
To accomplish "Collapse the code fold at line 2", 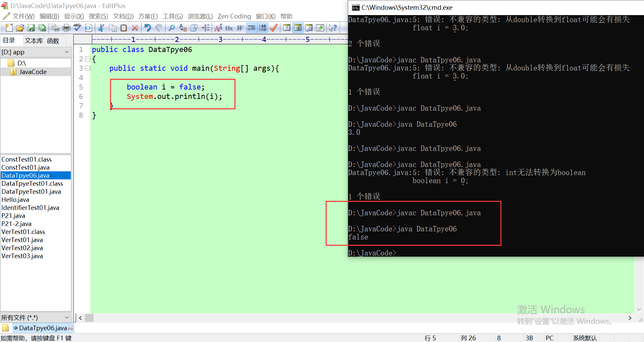I will coord(88,59).
